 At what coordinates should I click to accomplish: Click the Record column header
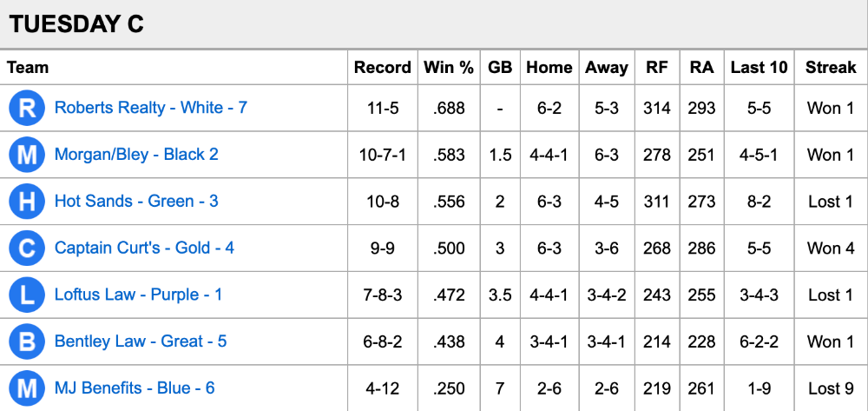[383, 67]
